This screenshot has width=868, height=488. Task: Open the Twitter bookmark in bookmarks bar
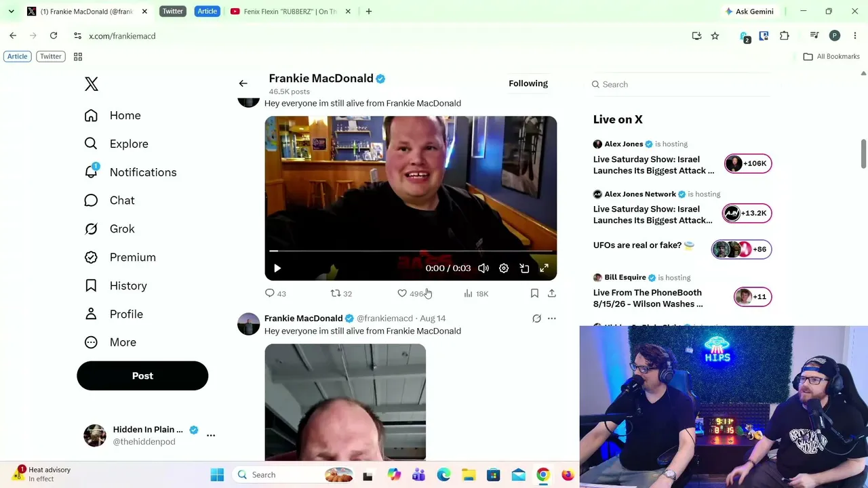coord(51,56)
